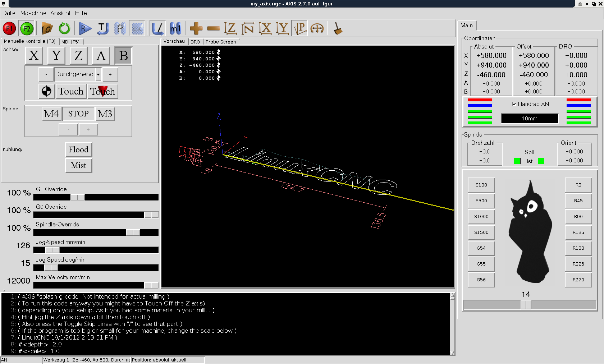Open the Ansicht menu
This screenshot has height=364, width=604.
coord(60,13)
